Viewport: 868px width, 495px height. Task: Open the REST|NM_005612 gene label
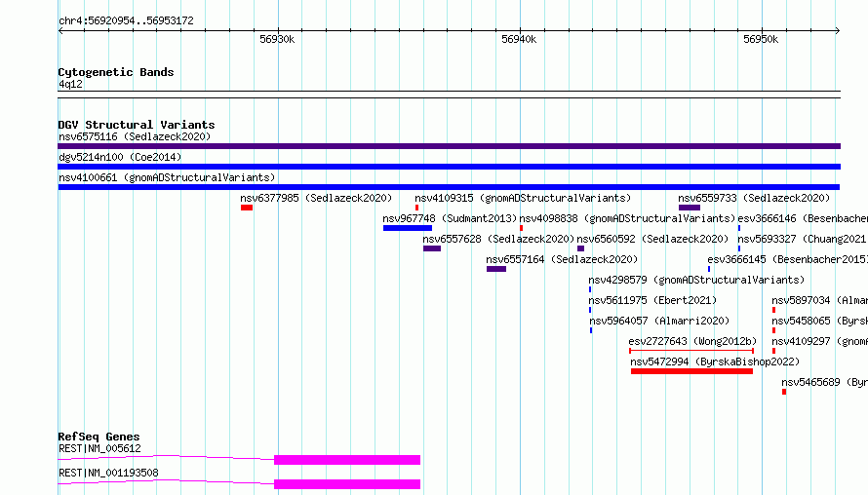[x=99, y=448]
